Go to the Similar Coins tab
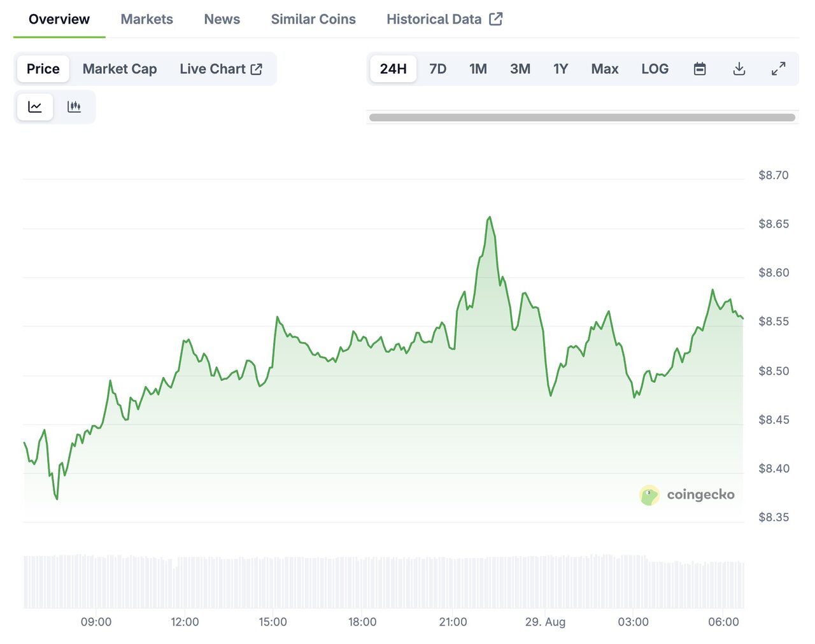The width and height of the screenshot is (815, 644). 313,19
